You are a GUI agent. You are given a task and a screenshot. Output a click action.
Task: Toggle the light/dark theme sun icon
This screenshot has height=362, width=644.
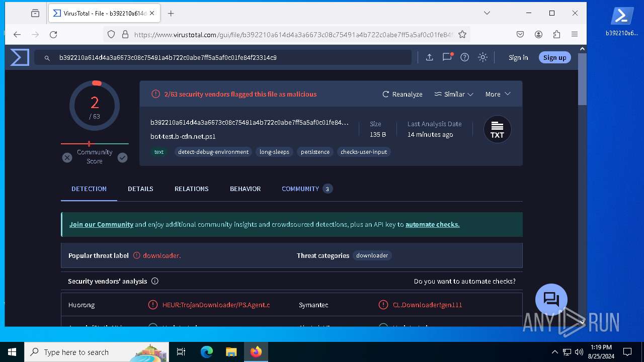click(482, 57)
